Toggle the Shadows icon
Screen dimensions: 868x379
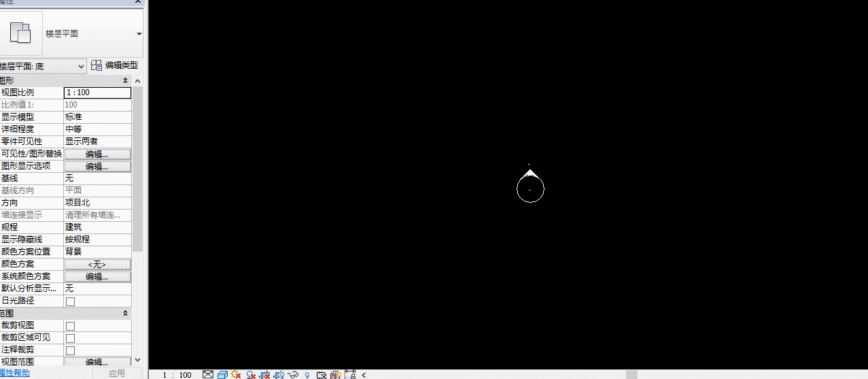click(x=251, y=375)
